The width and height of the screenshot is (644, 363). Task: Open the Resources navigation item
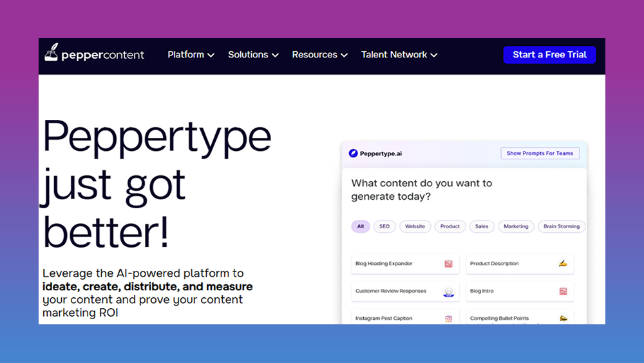(x=320, y=55)
